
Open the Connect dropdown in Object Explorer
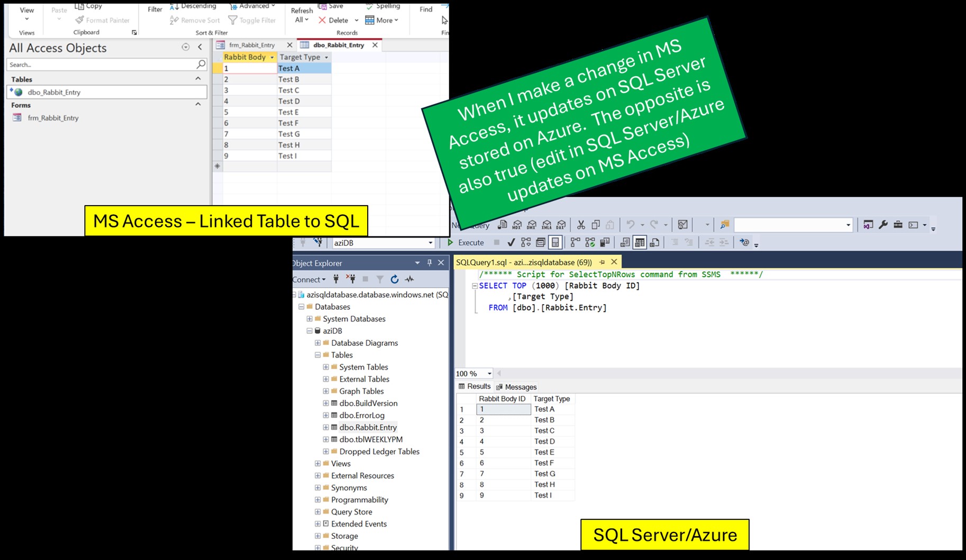tap(309, 279)
